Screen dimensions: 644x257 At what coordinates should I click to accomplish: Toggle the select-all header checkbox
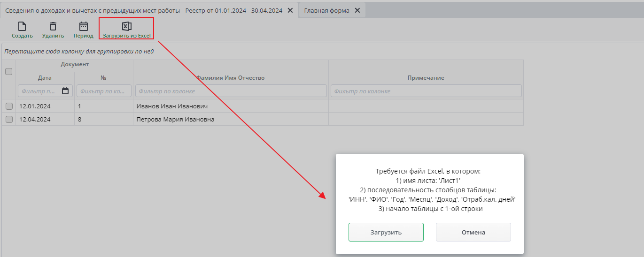tap(8, 72)
